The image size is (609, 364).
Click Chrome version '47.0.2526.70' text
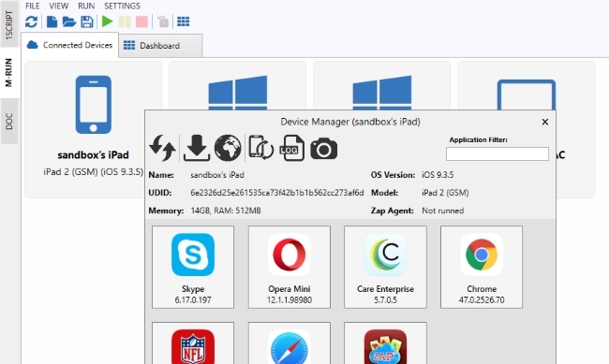pos(482,300)
